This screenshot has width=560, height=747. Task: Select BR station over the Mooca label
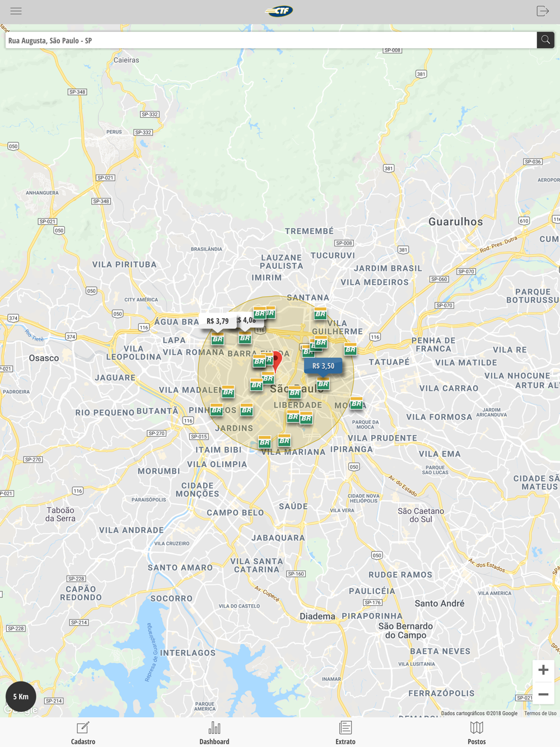click(357, 403)
